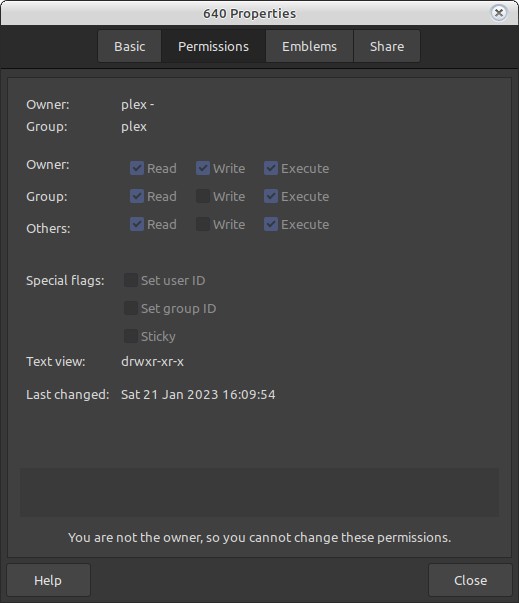Image resolution: width=519 pixels, height=603 pixels.
Task: Click the drwxr-xr-x text view value
Action: [x=152, y=362]
